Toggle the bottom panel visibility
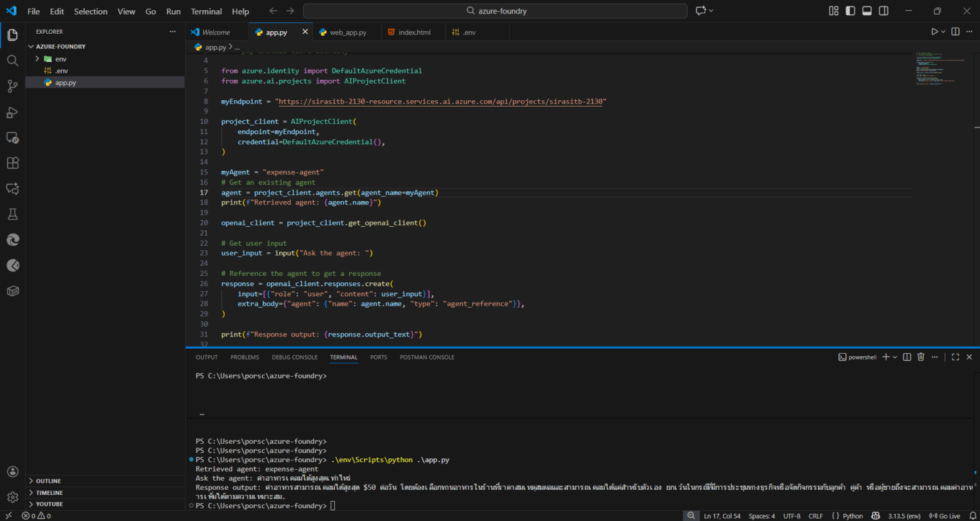This screenshot has width=980, height=521. [866, 10]
